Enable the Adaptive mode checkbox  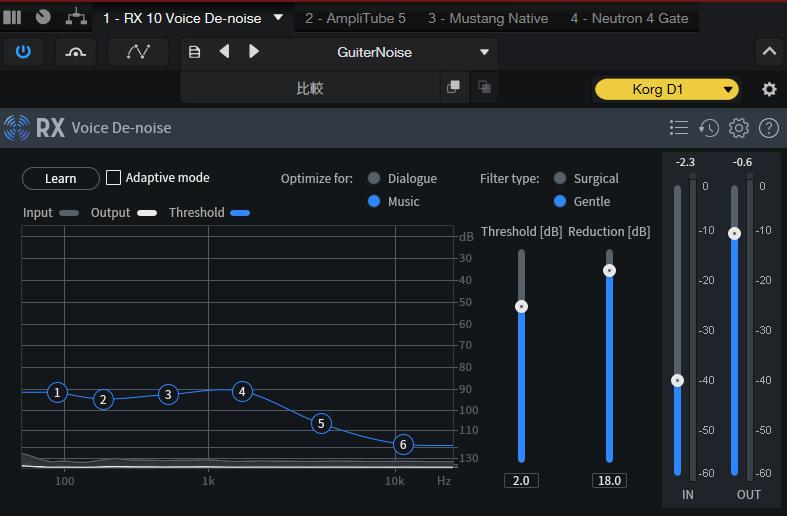[114, 178]
